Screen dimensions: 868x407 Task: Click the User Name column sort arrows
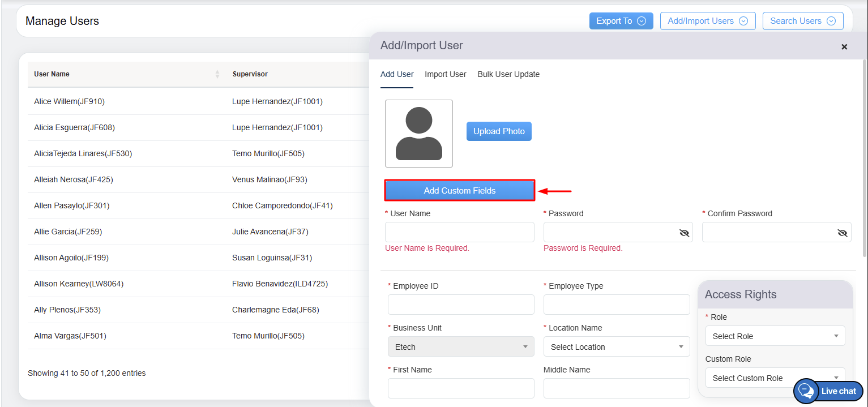tap(217, 74)
